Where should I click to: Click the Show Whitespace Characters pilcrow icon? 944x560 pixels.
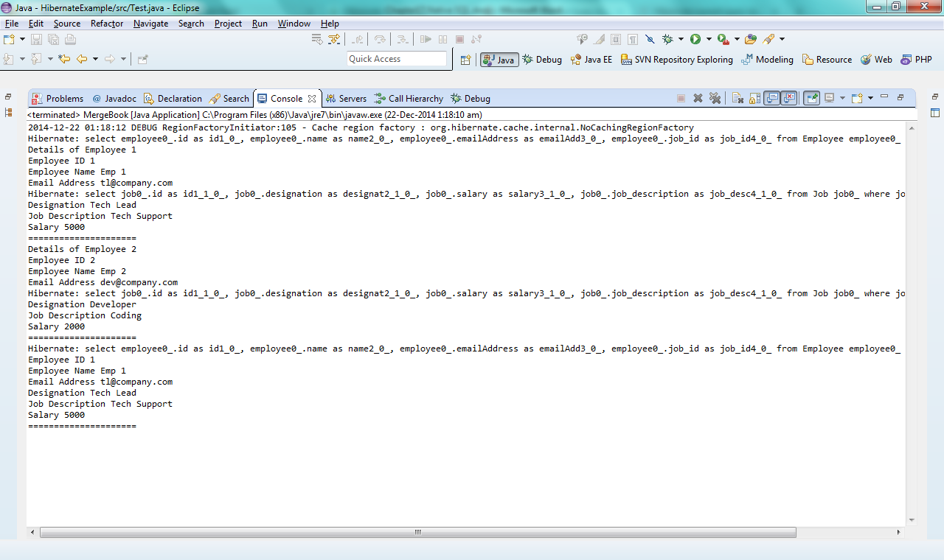coord(633,39)
